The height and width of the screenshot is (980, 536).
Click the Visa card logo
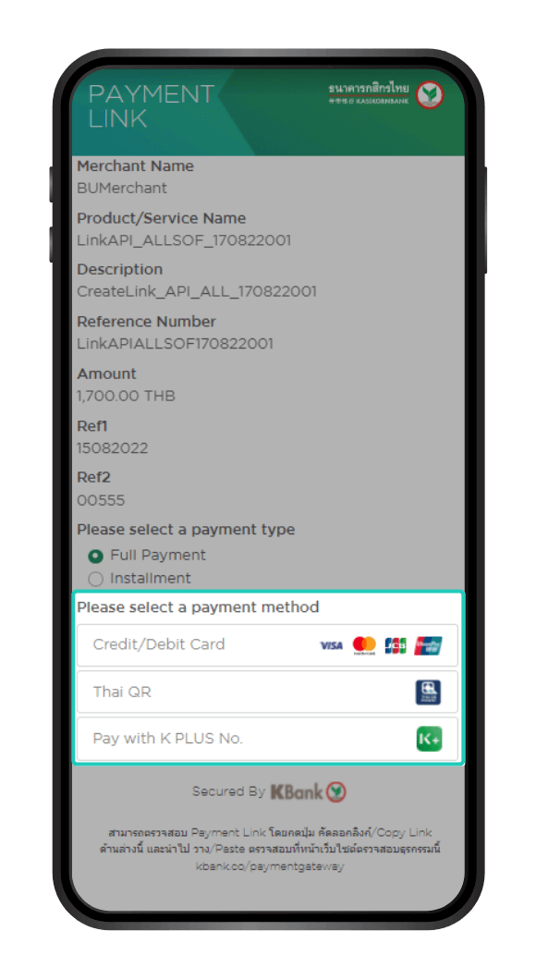click(331, 645)
